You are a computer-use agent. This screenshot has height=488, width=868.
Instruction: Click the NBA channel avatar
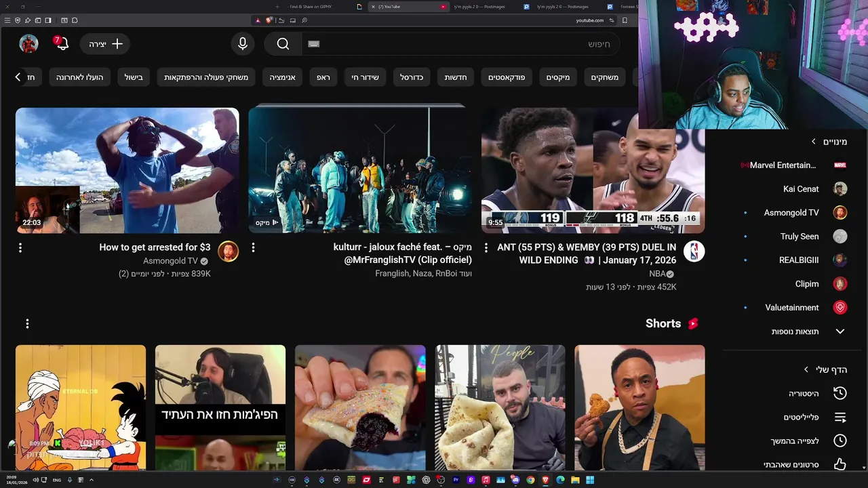694,251
